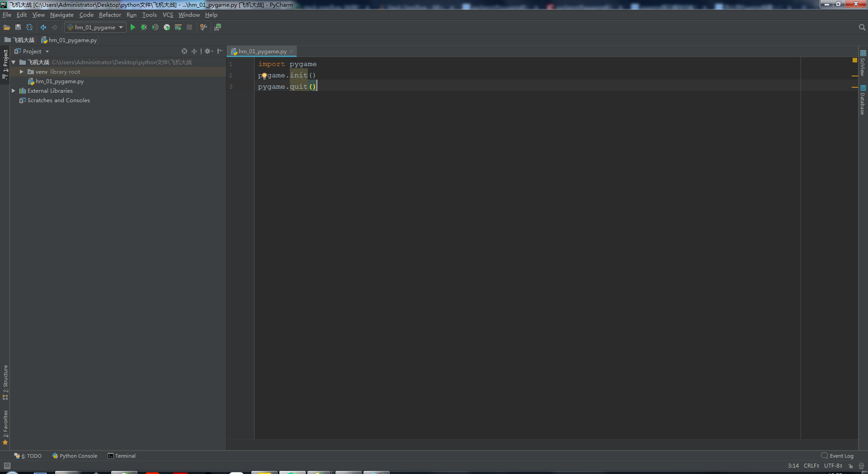This screenshot has width=868, height=474.
Task: Expand the venv library root folder
Action: tap(21, 72)
